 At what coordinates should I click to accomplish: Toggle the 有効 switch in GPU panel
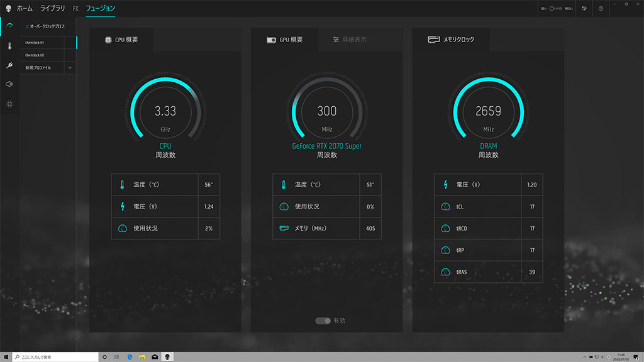tap(323, 321)
